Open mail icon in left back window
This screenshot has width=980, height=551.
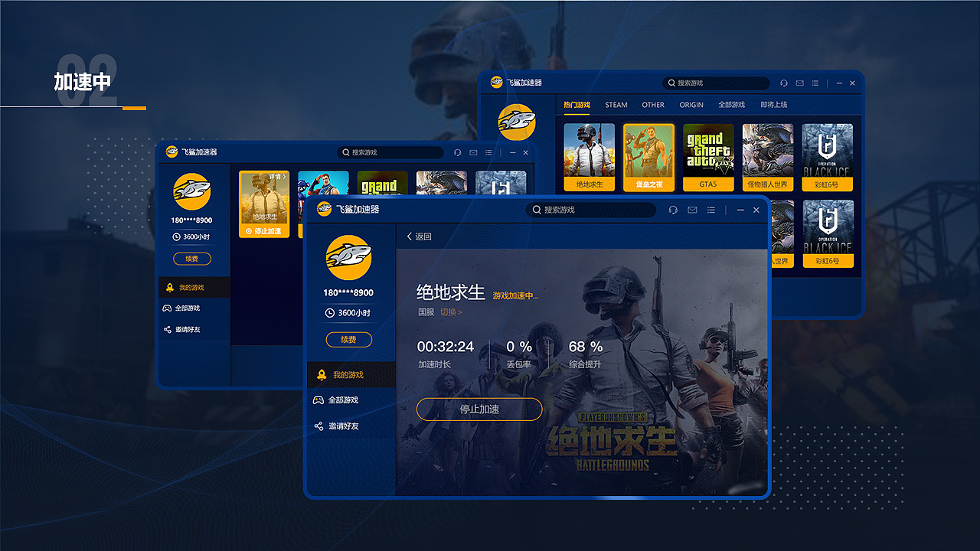point(473,153)
